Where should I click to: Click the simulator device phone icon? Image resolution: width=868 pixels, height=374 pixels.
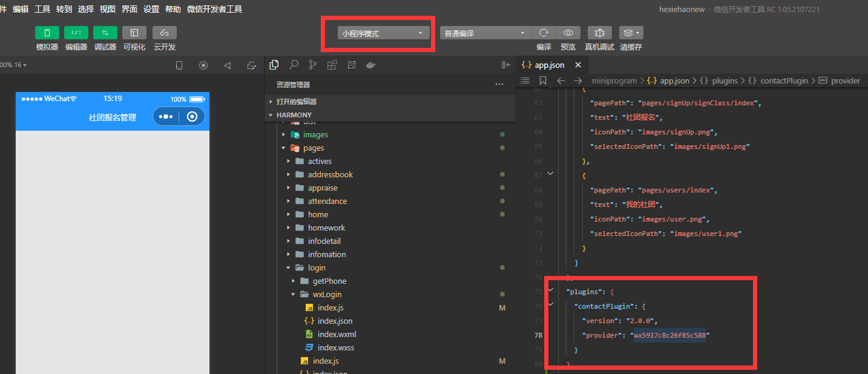click(179, 65)
